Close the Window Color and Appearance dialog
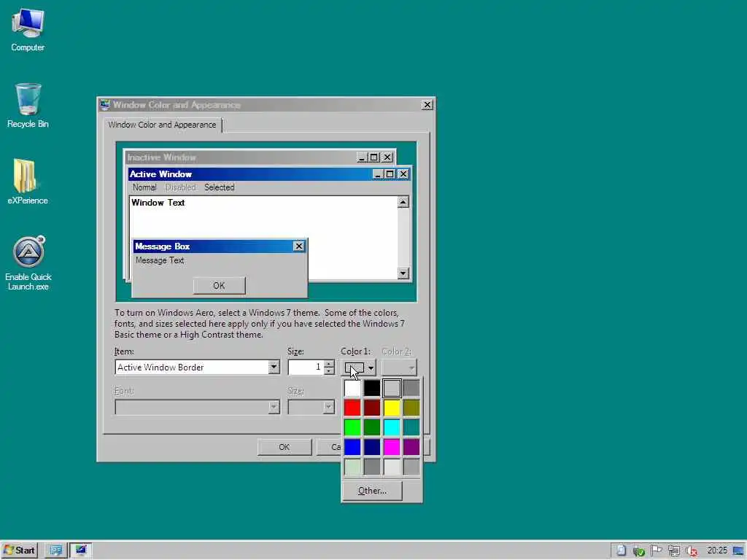Viewport: 747px width, 560px height. (427, 105)
